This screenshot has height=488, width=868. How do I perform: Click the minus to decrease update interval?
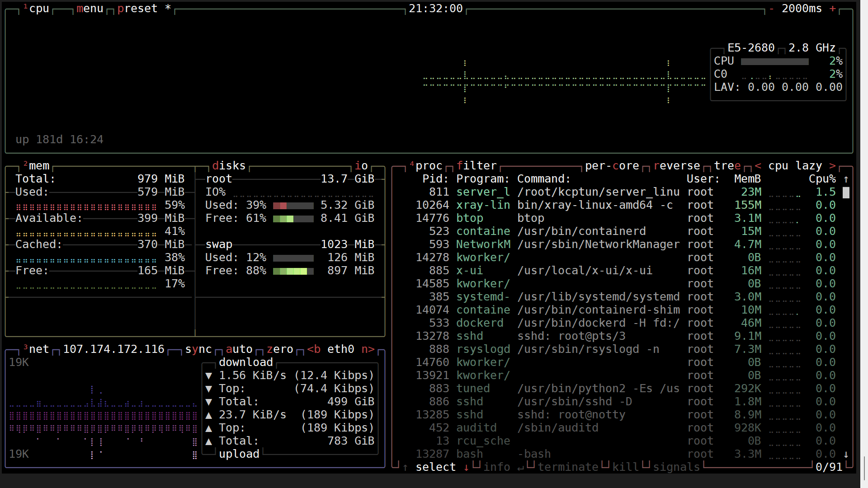[771, 9]
